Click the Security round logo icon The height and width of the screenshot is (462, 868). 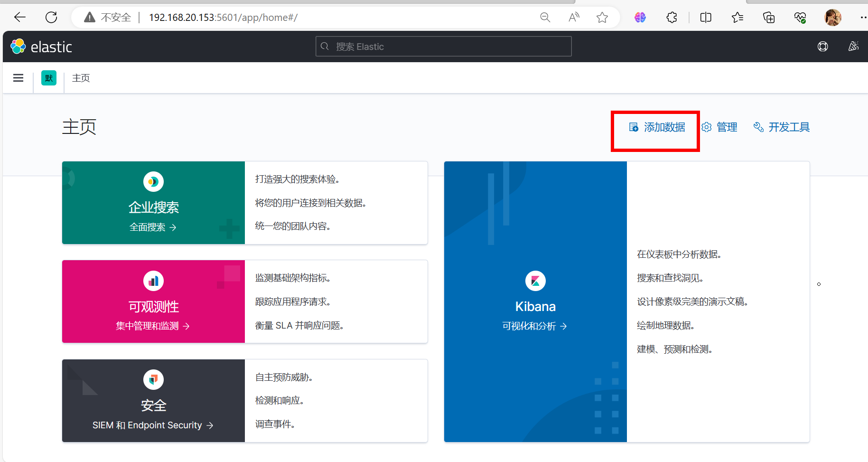coord(153,379)
